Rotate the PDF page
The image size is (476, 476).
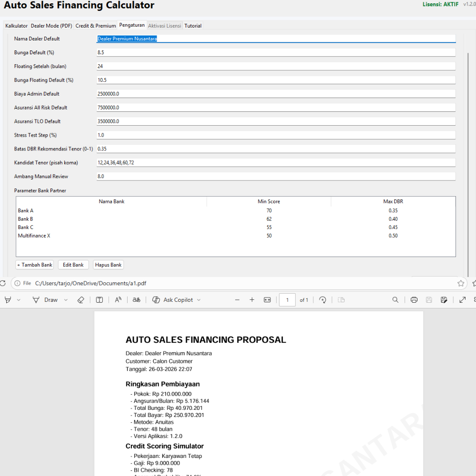pos(323,300)
